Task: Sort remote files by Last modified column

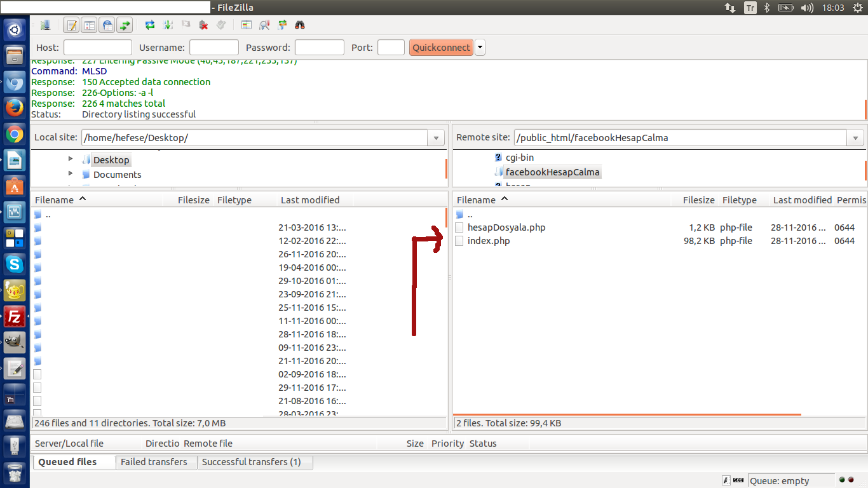Action: point(803,200)
